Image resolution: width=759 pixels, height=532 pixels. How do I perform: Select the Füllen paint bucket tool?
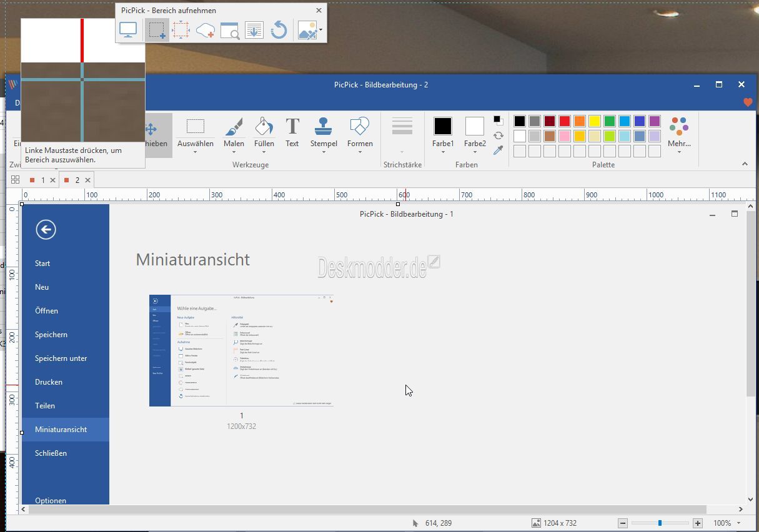pos(264,135)
